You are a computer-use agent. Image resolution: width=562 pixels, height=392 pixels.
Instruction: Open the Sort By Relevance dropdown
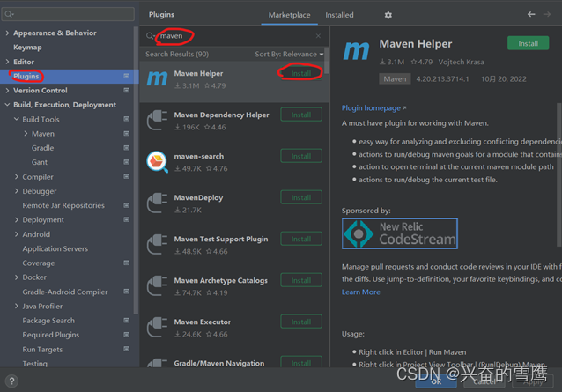pos(289,54)
